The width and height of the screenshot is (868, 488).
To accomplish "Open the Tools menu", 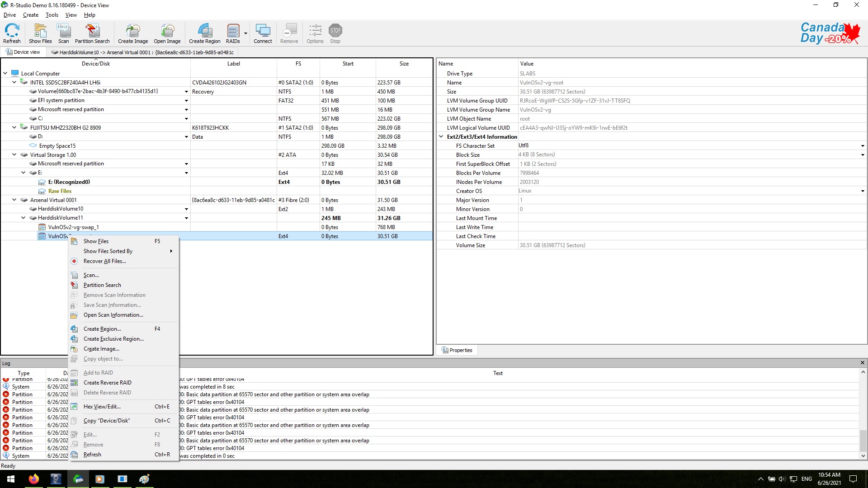I will click(52, 15).
